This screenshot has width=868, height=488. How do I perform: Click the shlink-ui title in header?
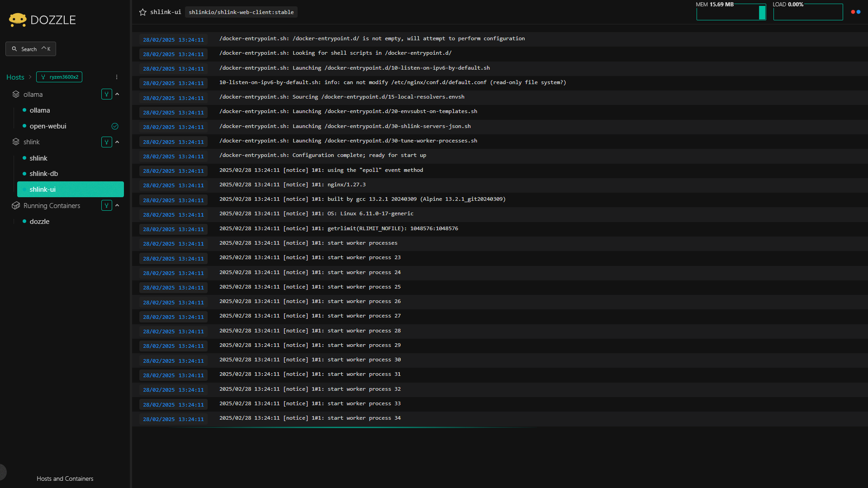(166, 12)
